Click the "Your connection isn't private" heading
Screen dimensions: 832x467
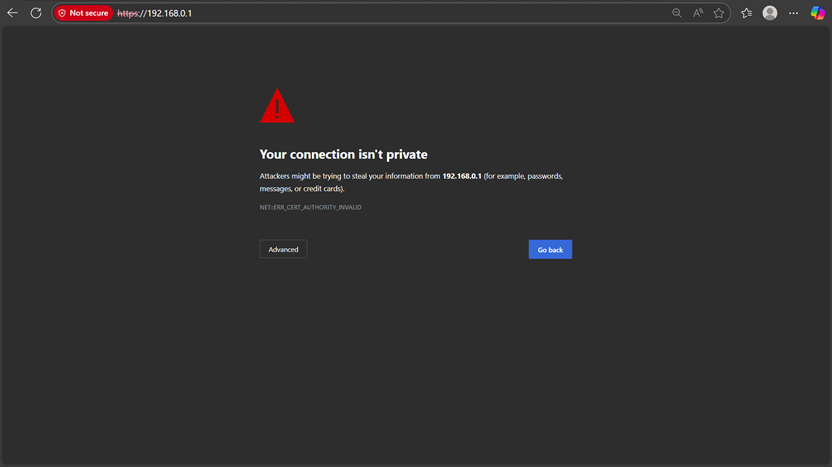click(343, 155)
